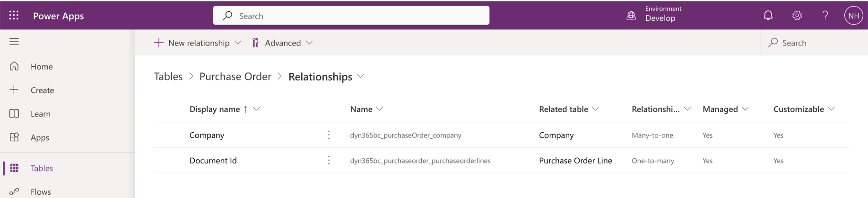This screenshot has height=198, width=868.
Task: Expand the Relationships breadcrumb dropdown
Action: [x=361, y=76]
